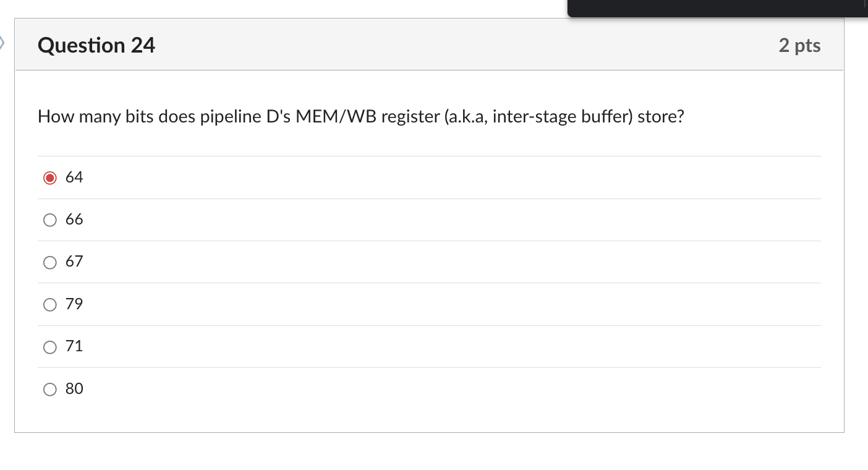The height and width of the screenshot is (470, 868).
Task: Click the answer label text 66
Action: click(x=74, y=220)
